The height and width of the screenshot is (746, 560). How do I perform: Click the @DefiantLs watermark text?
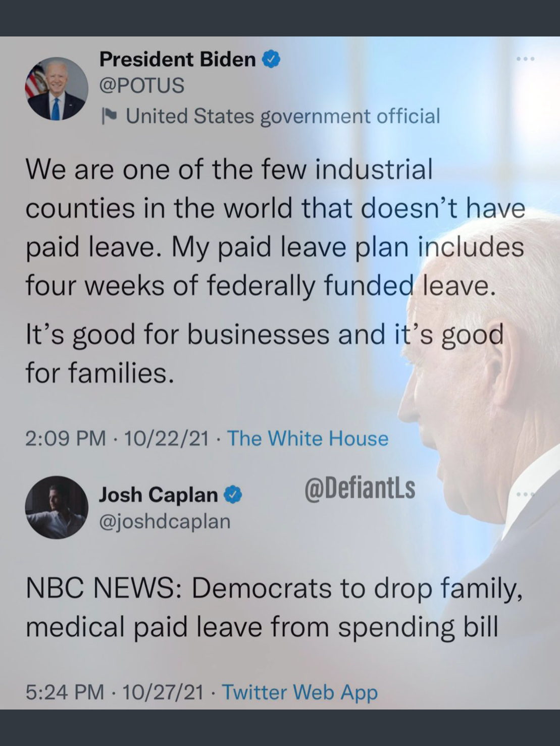(x=360, y=488)
